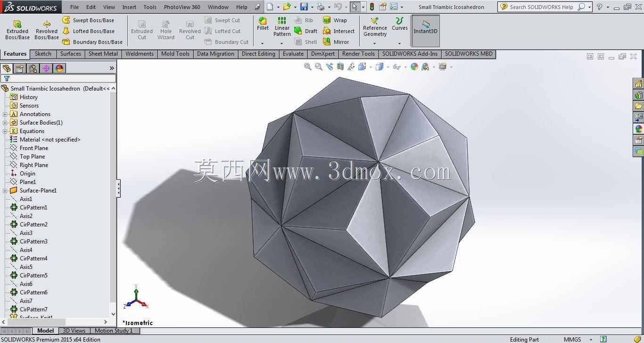Switch to the Render Tools tab
644x343 pixels.
tap(359, 54)
